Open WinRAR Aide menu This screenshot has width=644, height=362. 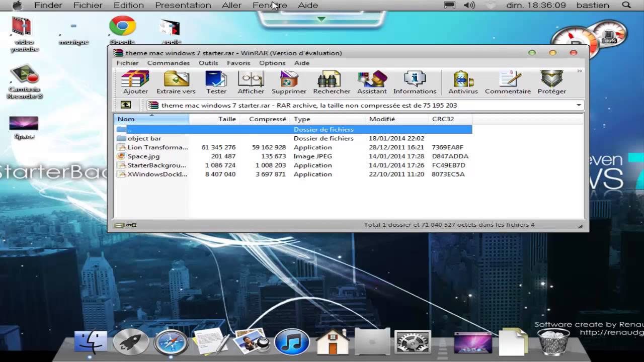click(x=302, y=63)
